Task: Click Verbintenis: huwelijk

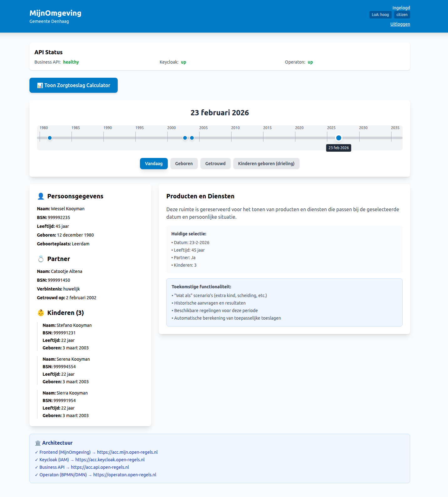Action: [x=59, y=289]
